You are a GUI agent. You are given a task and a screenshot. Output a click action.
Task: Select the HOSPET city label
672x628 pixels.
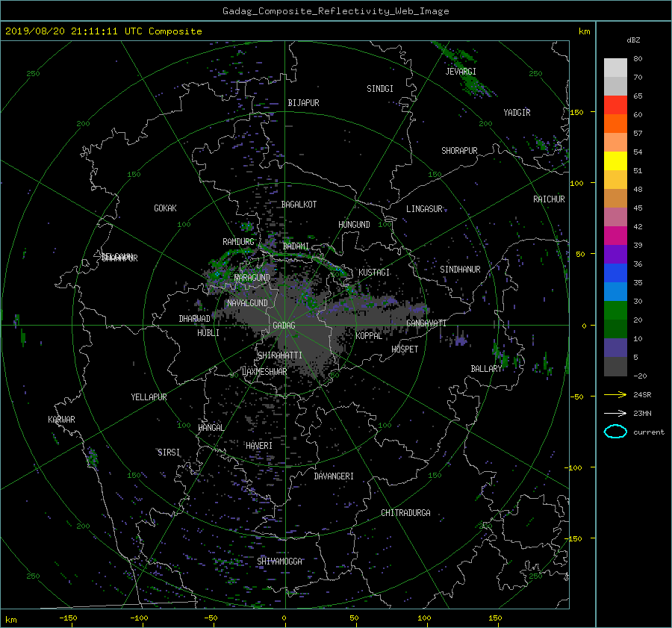(x=405, y=349)
